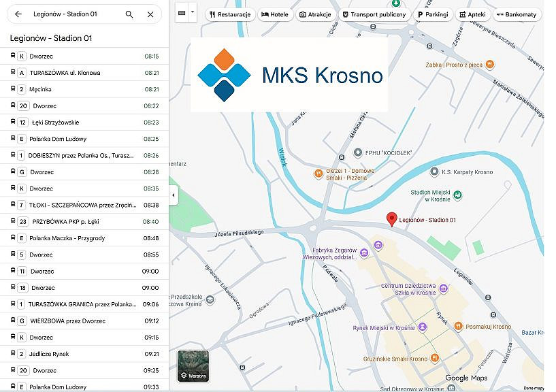Select line 5 Dworzec 08:55 departure

click(x=84, y=255)
